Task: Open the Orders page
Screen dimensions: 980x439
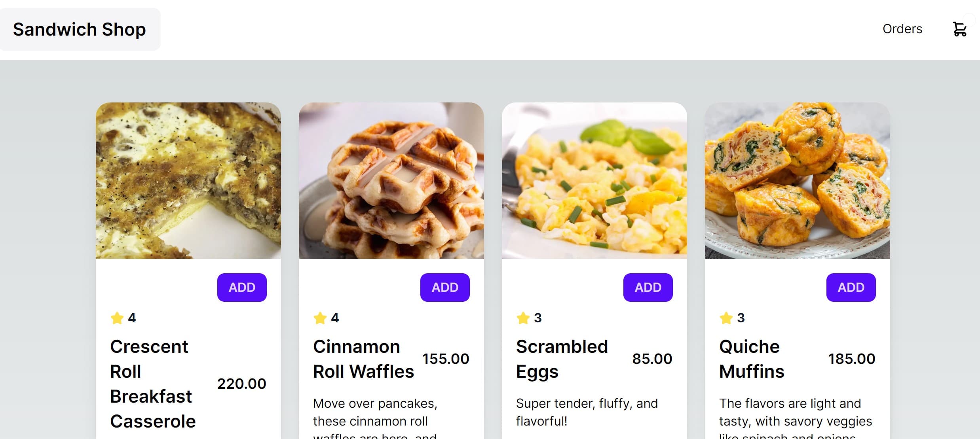Action: [902, 29]
